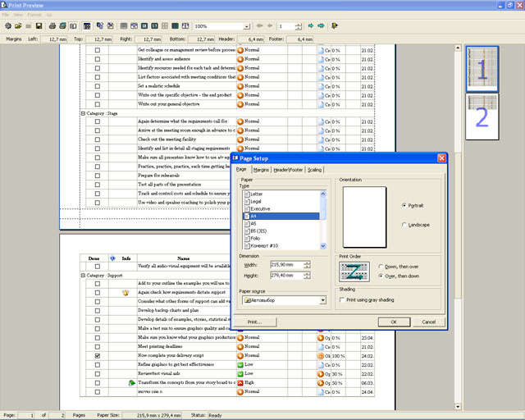Viewport: 525px width, 420px height.
Task: Select the page 2 thumbnail
Action: [x=482, y=116]
